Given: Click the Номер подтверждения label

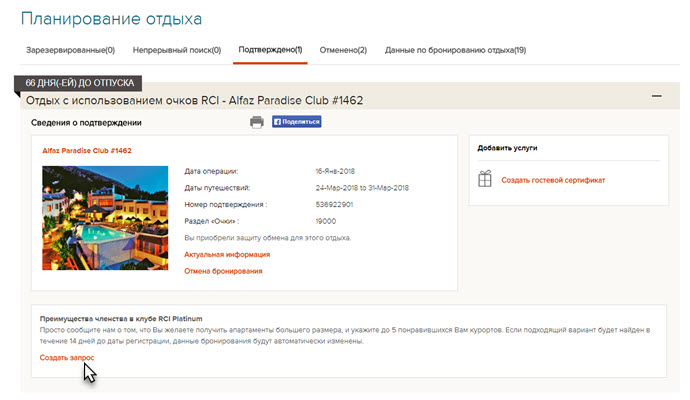Looking at the screenshot, I should (226, 205).
